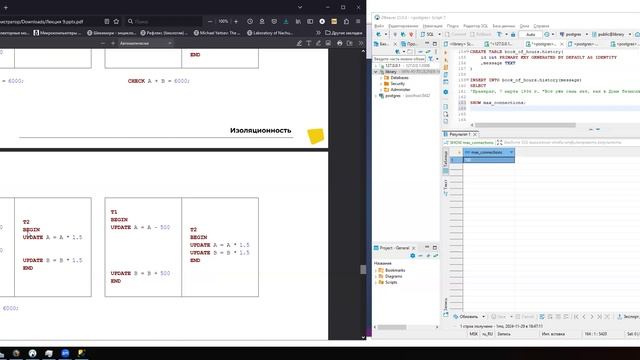
Task: Select the Project - General panel tab
Action: [x=394, y=248]
